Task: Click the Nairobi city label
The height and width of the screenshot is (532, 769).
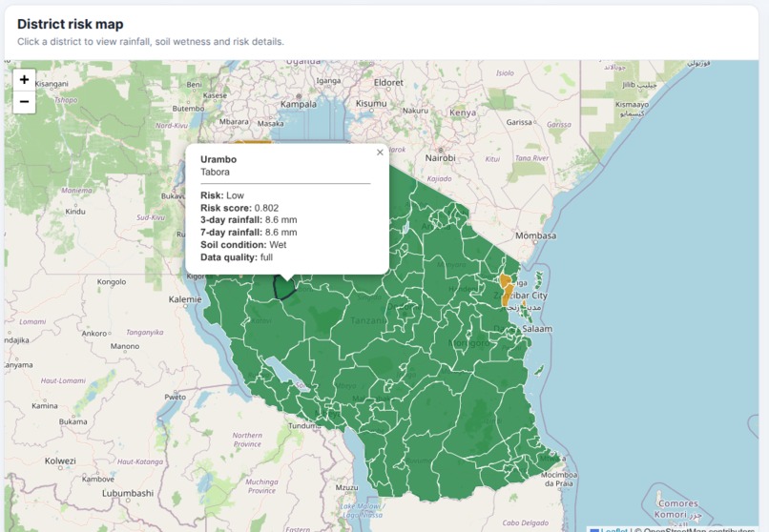Action: click(x=440, y=157)
